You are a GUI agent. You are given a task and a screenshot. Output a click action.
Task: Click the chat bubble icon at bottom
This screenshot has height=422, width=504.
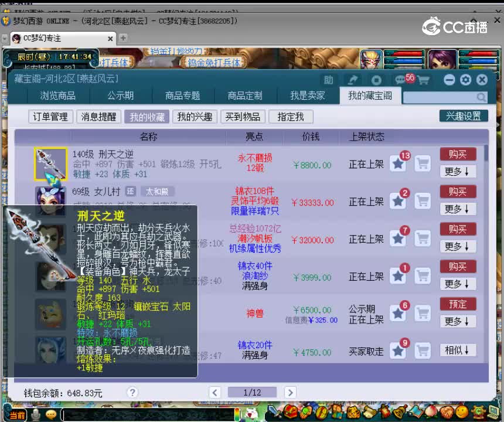click(x=51, y=415)
